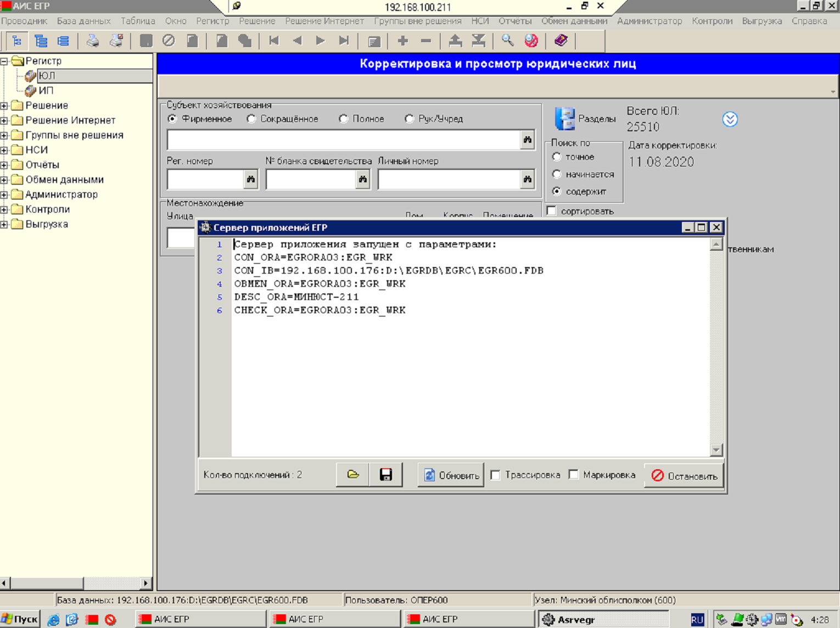This screenshot has height=628, width=840.
Task: Enable the Трассировка checkbox
Action: (495, 475)
